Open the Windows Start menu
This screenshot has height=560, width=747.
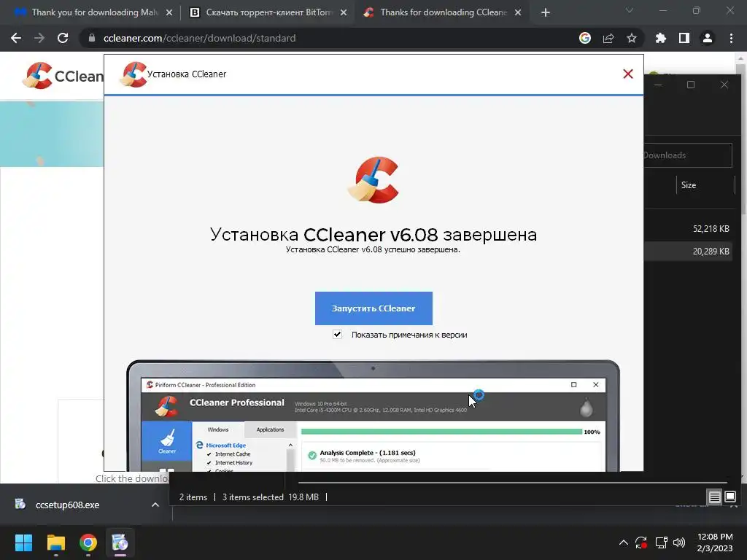click(x=23, y=542)
